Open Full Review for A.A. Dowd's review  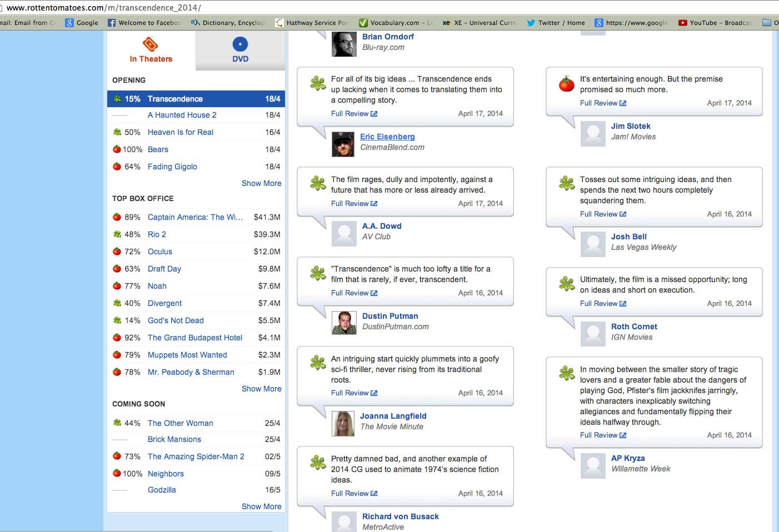pyautogui.click(x=354, y=204)
